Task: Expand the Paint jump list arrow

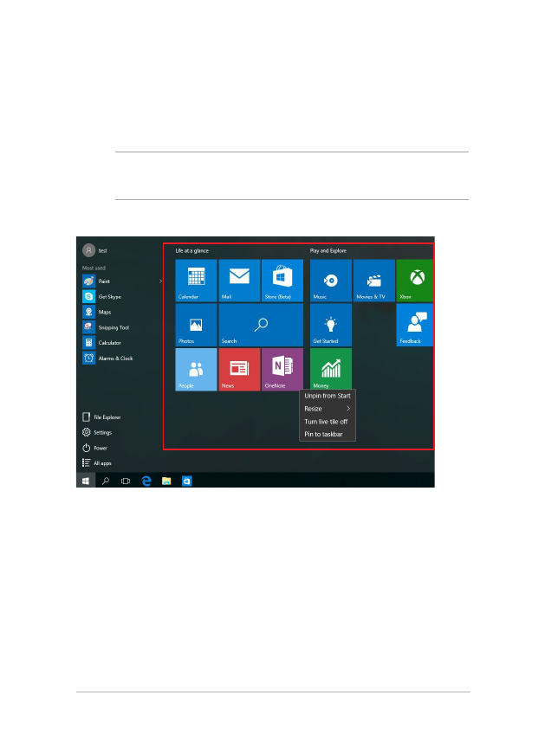Action: coord(161,281)
